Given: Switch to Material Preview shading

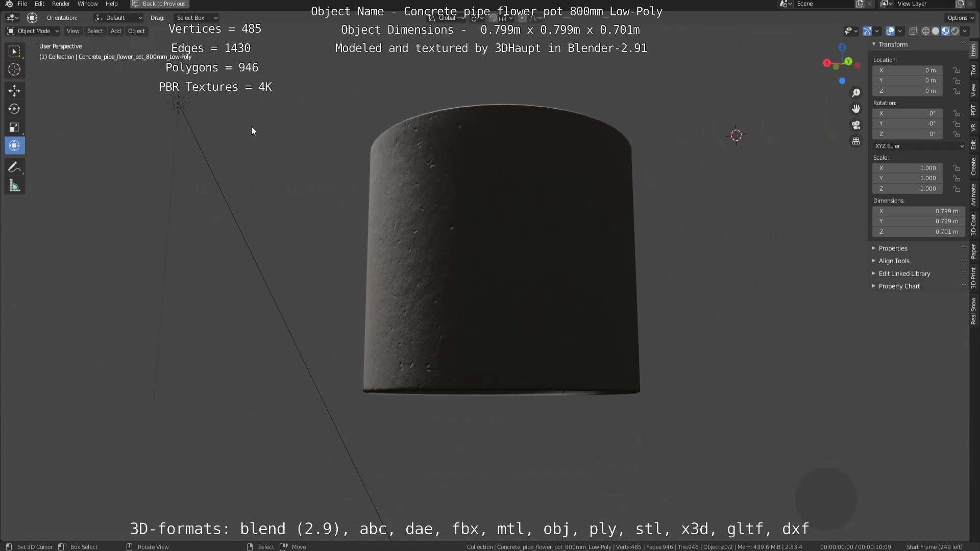Looking at the screenshot, I should (945, 31).
